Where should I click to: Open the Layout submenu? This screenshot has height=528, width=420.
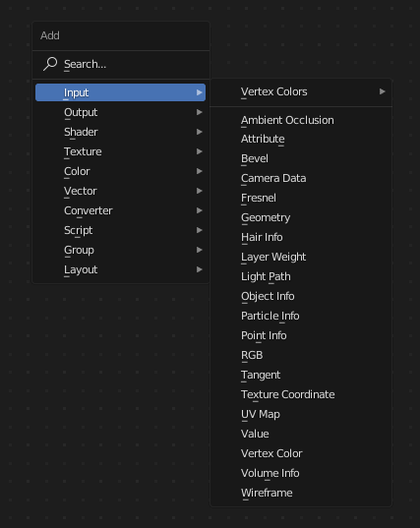click(x=121, y=269)
